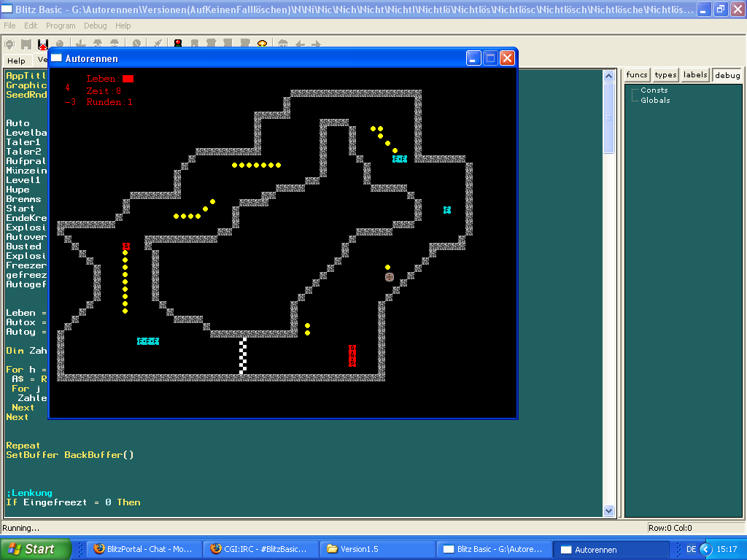This screenshot has width=747, height=560.
Task: Click the Autorennen window title icon
Action: coord(57,58)
